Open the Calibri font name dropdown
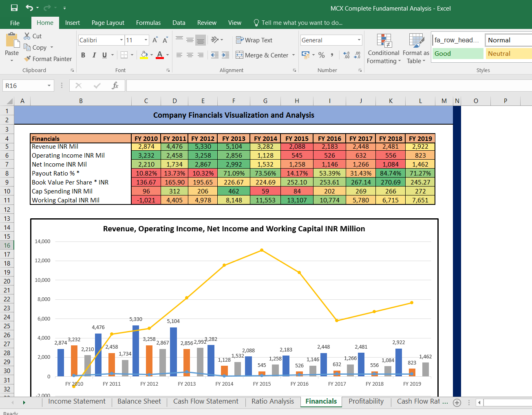 pos(121,40)
